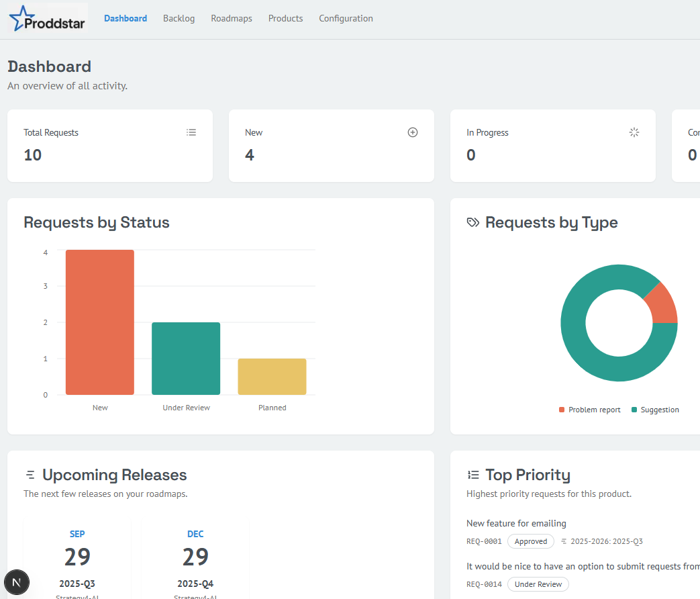Viewport: 700px width, 599px height.
Task: Click the Proddstar star logo
Action: point(20,17)
